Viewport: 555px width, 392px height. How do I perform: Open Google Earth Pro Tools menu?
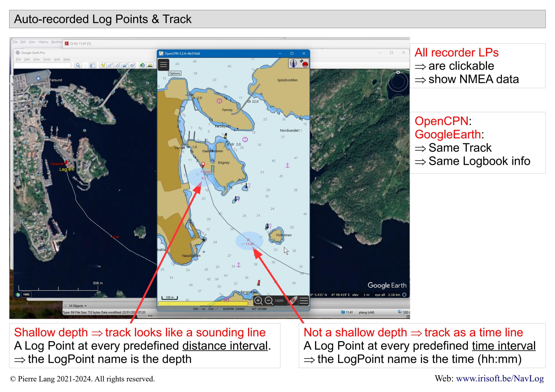coord(47,59)
